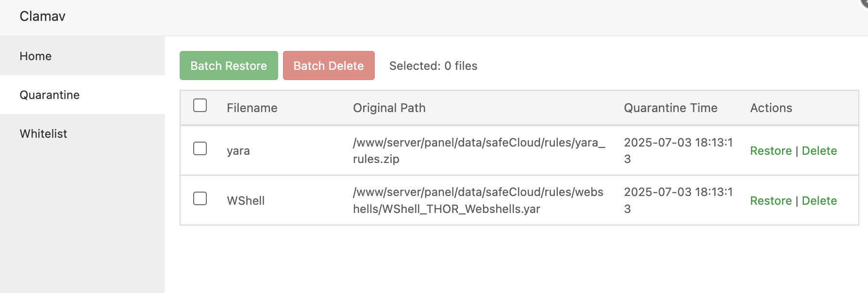Image resolution: width=868 pixels, height=293 pixels.
Task: Restore the quarantined yara file
Action: [x=770, y=151]
